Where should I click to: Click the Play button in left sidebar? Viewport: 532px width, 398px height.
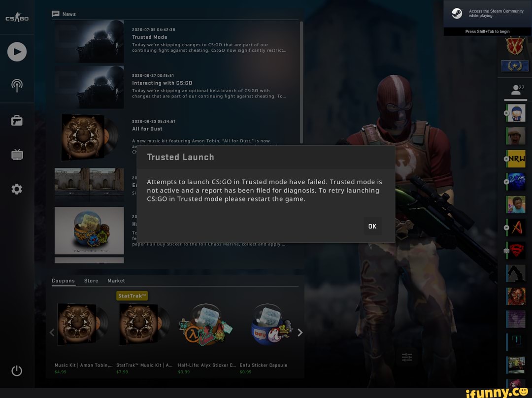pos(17,52)
